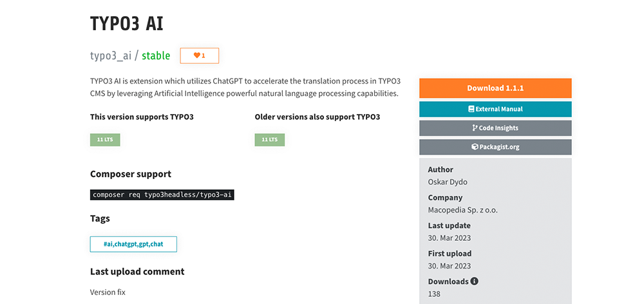
Task: Select the composer req command box
Action: point(162,195)
